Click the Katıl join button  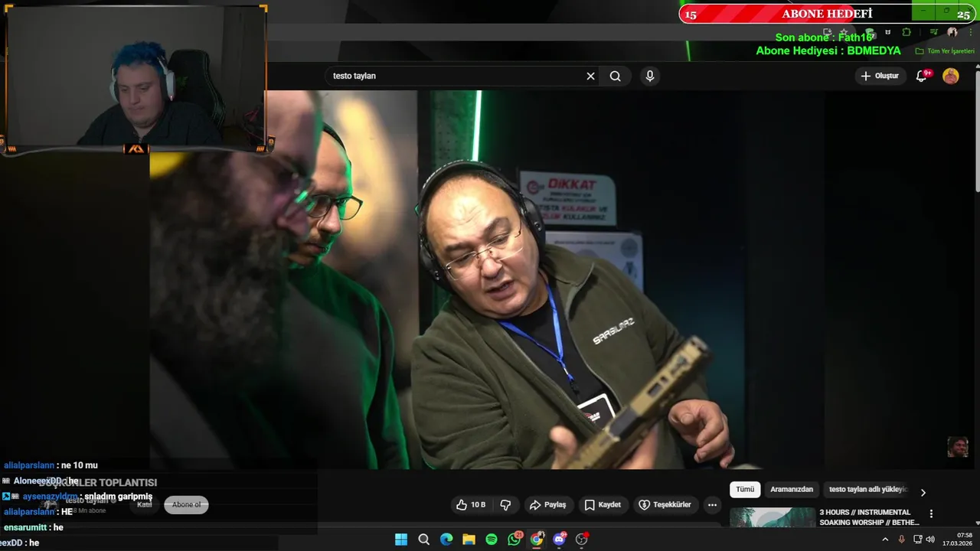coord(144,505)
